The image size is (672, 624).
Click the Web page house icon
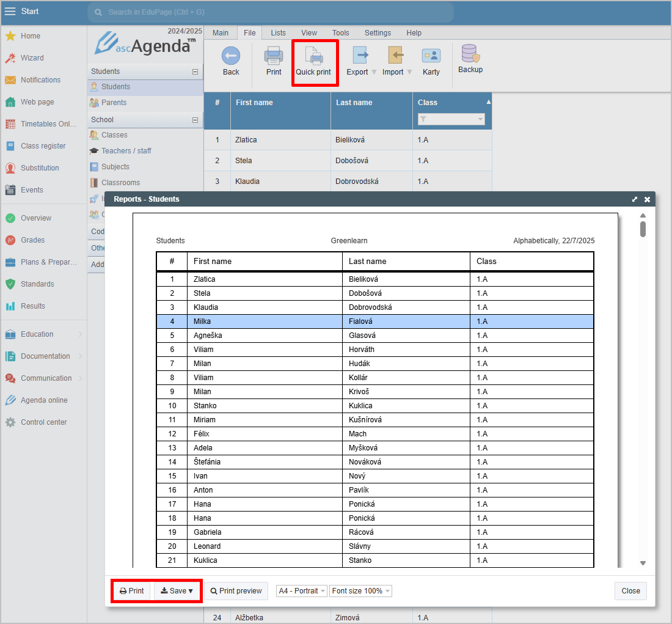click(10, 102)
